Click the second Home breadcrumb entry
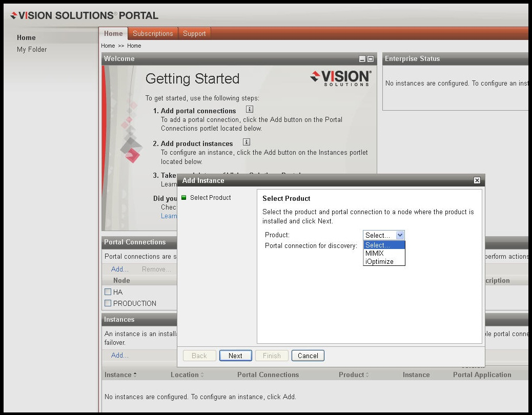 [134, 46]
